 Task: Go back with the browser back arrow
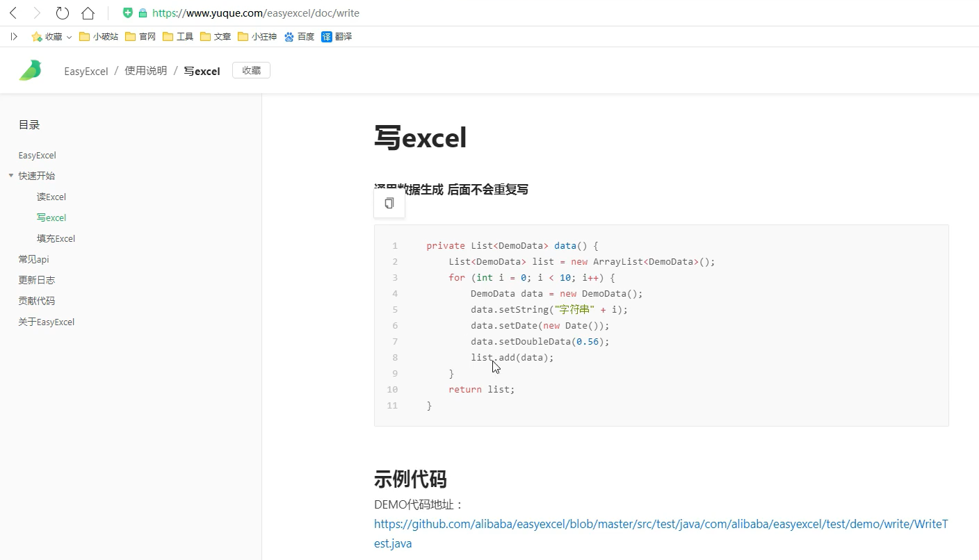pyautogui.click(x=13, y=13)
